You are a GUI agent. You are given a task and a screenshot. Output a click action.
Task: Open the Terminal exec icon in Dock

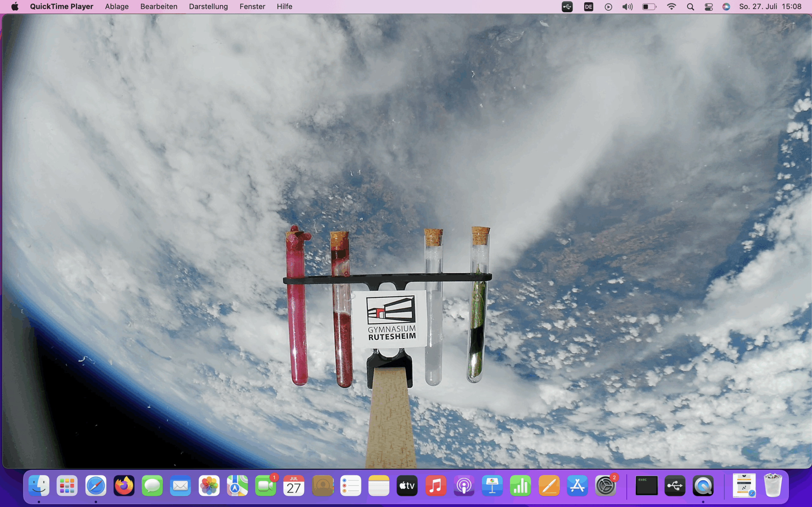[646, 485]
